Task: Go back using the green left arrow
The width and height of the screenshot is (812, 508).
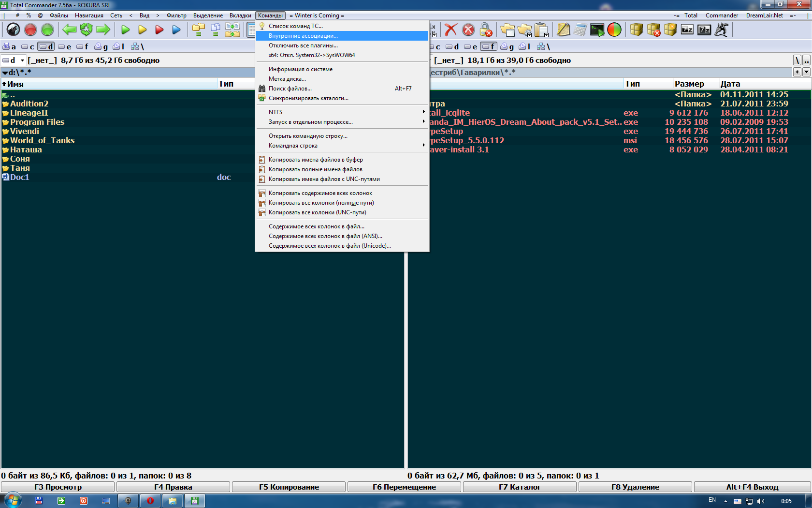Action: pos(69,30)
